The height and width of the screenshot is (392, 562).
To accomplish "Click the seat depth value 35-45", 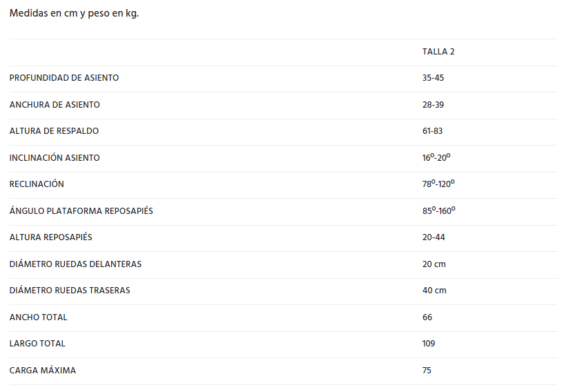I will point(433,78).
